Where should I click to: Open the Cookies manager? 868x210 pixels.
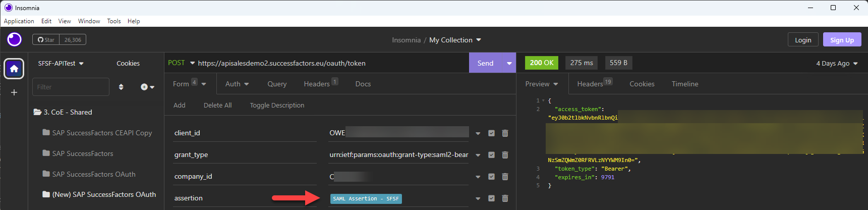pos(128,63)
